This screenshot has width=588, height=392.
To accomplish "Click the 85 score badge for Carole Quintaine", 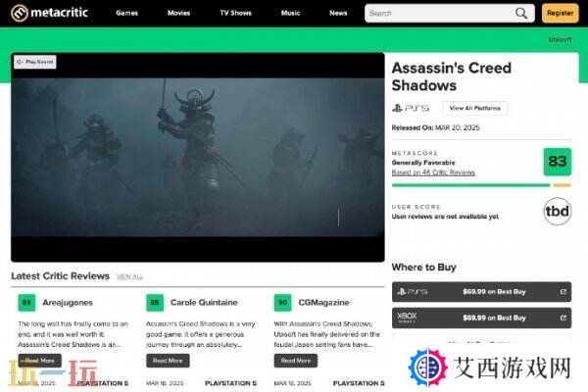I will click(154, 303).
